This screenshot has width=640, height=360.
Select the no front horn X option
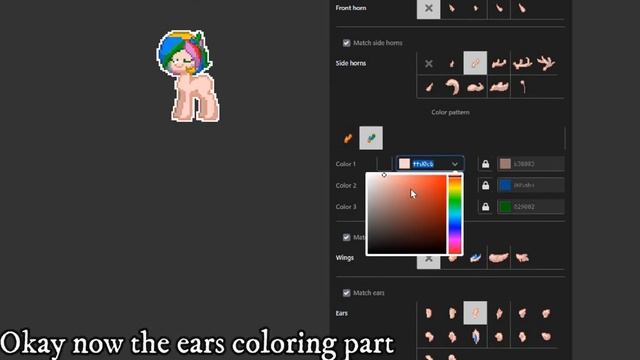pyautogui.click(x=429, y=9)
